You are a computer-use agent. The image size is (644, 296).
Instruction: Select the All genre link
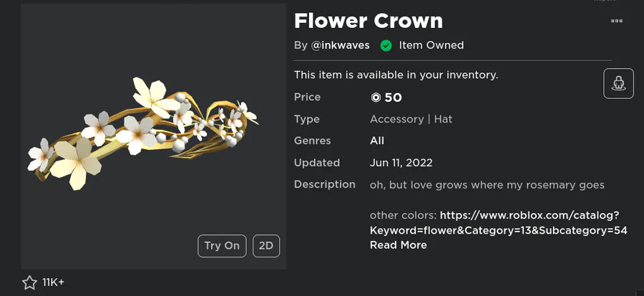[377, 141]
